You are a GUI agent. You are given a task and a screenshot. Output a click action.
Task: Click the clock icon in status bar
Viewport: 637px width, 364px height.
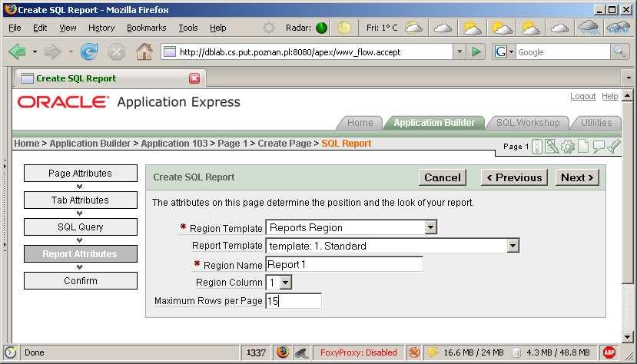[10, 352]
